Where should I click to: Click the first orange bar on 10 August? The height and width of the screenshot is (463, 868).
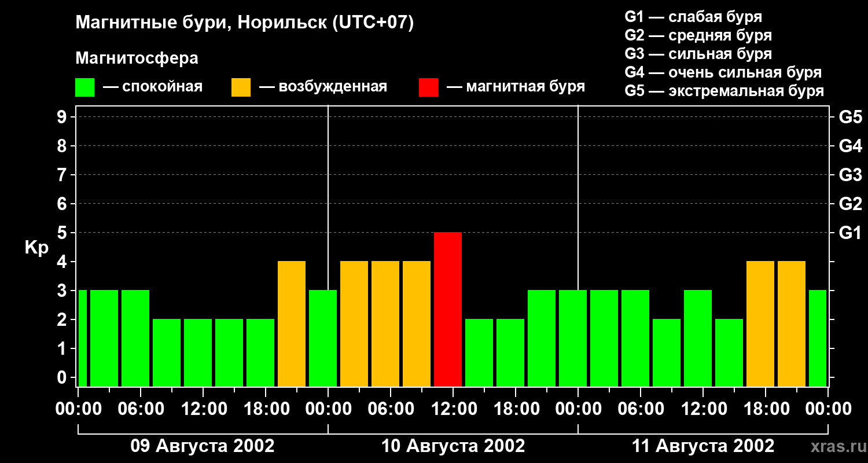tap(354, 324)
